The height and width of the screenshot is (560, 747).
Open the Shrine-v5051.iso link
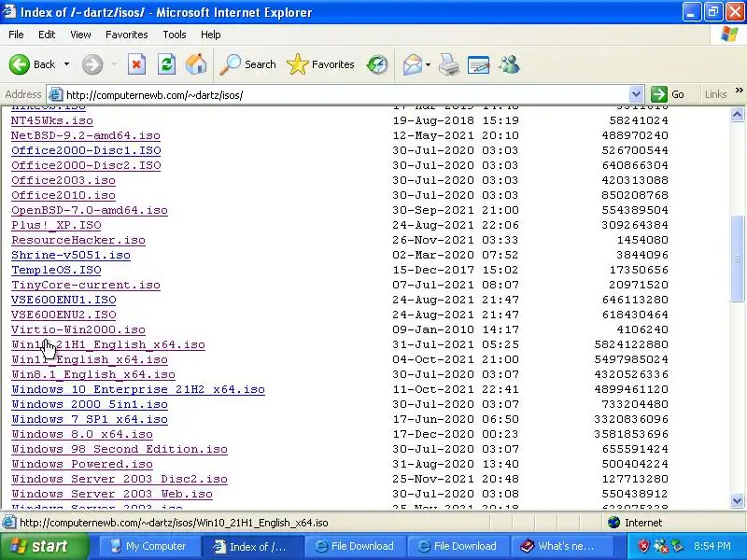coord(71,255)
